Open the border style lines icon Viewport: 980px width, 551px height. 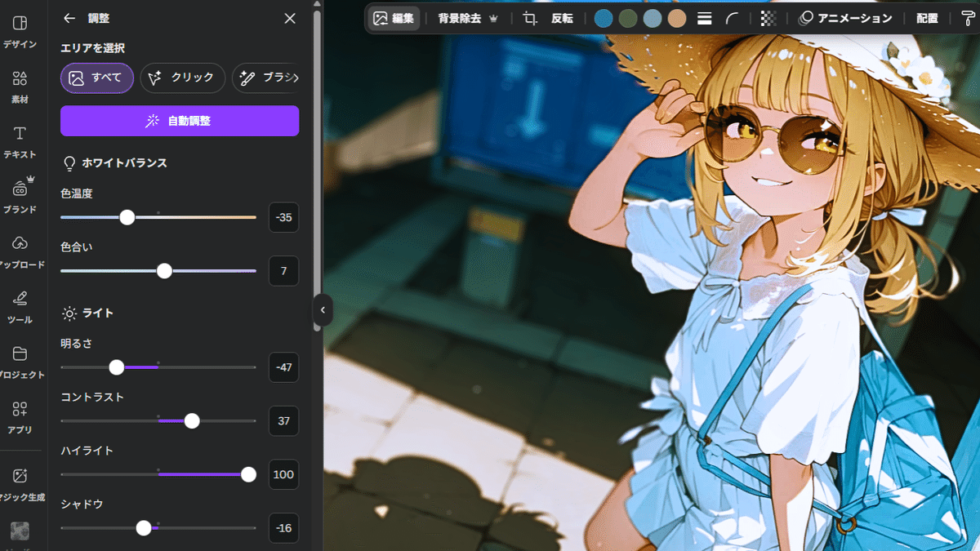[705, 18]
